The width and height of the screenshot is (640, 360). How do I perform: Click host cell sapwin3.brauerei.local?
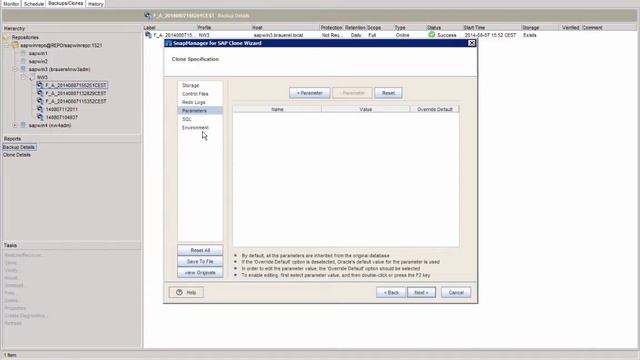pyautogui.click(x=278, y=35)
